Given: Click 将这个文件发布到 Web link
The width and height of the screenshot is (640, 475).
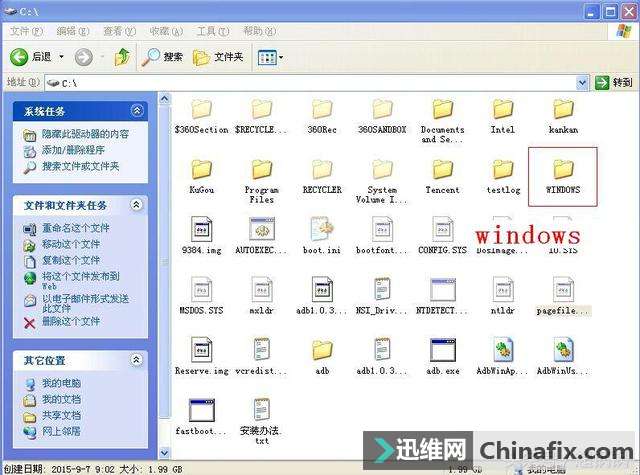Looking at the screenshot, I should coord(81,281).
